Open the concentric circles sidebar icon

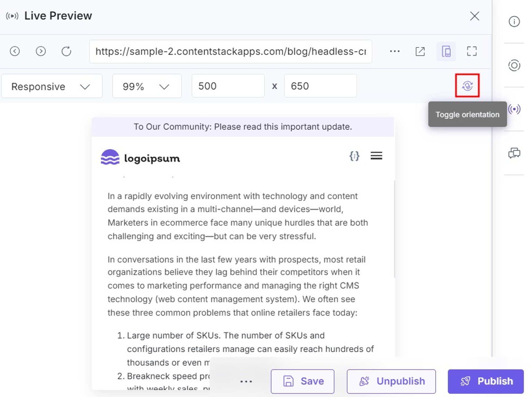click(514, 66)
